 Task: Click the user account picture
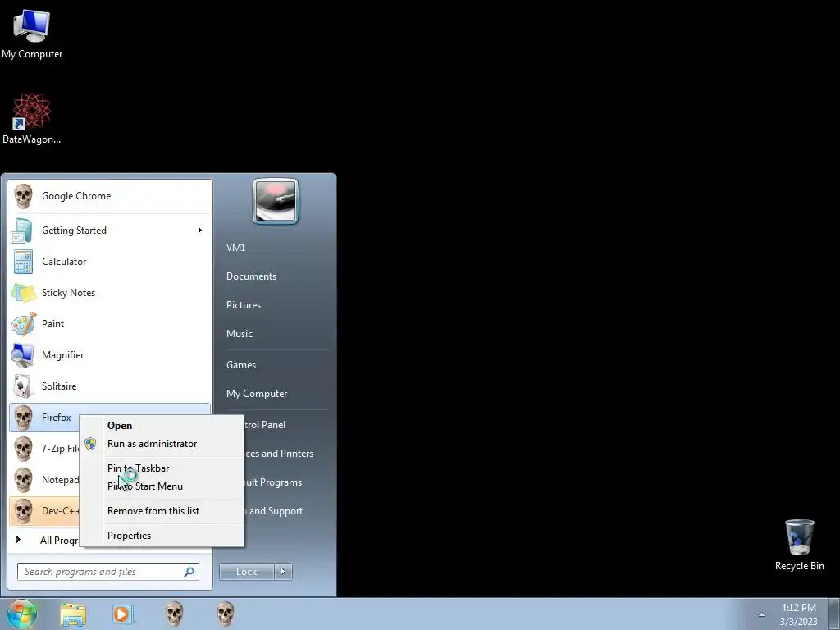[x=276, y=201]
